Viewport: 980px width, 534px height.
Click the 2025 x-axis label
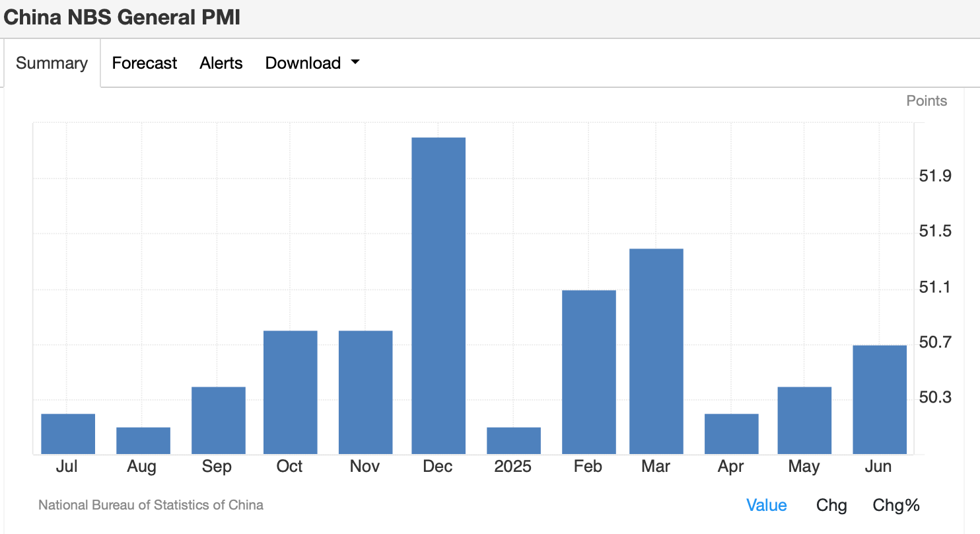coord(513,467)
